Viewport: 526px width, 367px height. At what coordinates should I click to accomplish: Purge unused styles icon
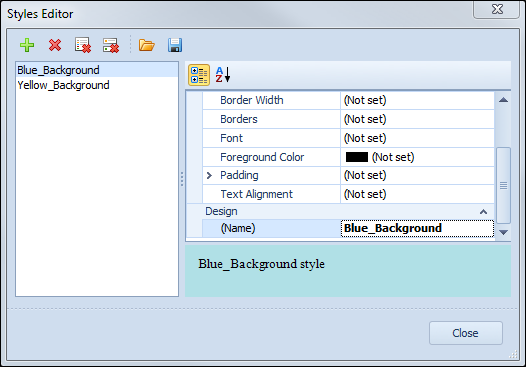point(83,45)
